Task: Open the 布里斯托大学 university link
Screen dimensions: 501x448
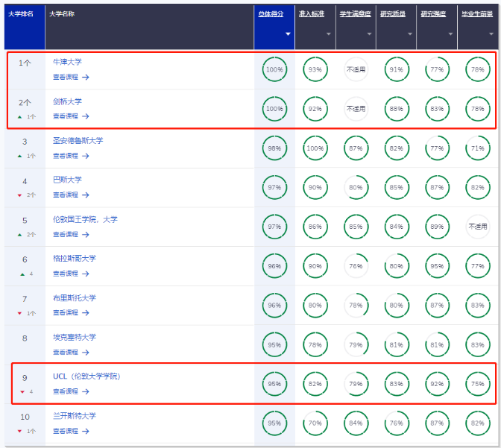Action: pos(75,298)
